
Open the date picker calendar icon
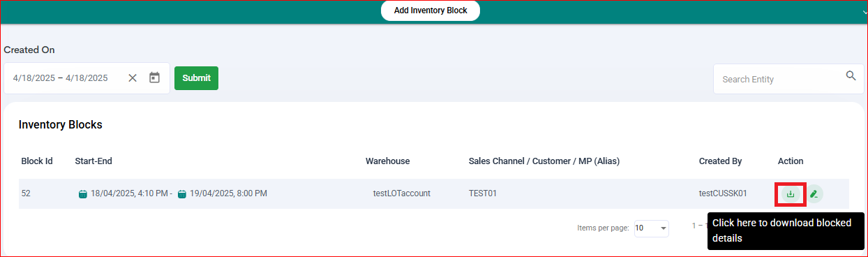(x=155, y=78)
